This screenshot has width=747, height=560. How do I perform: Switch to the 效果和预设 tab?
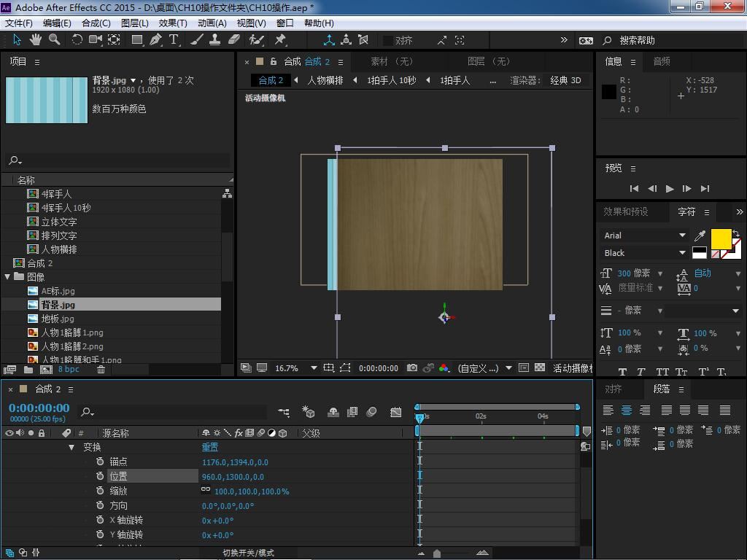(625, 211)
